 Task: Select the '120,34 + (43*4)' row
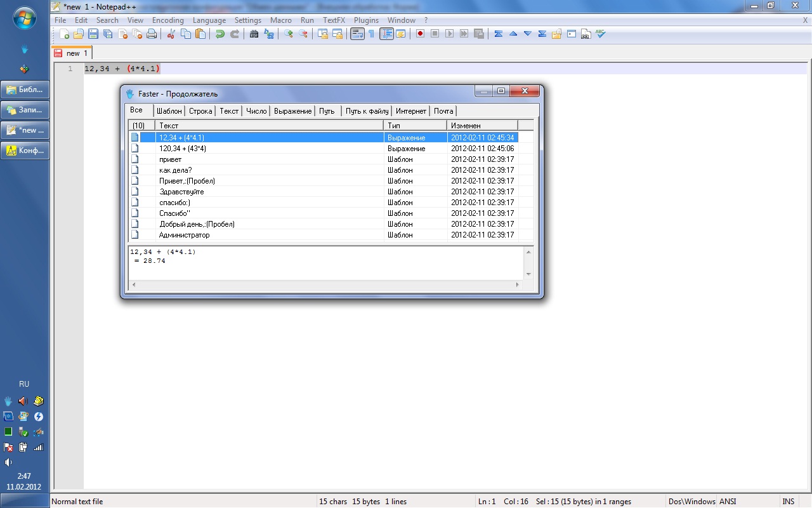[x=324, y=149]
